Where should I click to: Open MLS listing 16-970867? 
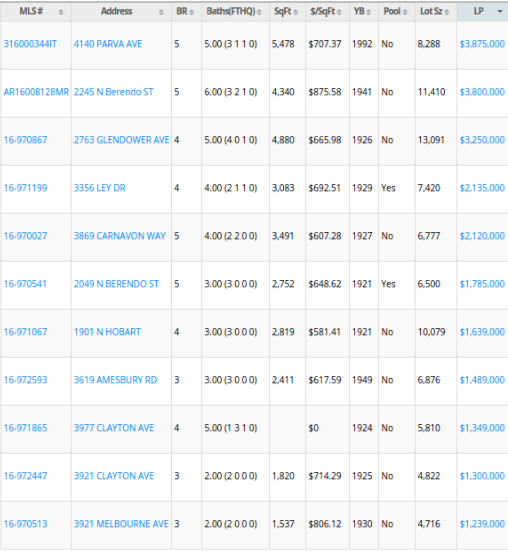25,140
